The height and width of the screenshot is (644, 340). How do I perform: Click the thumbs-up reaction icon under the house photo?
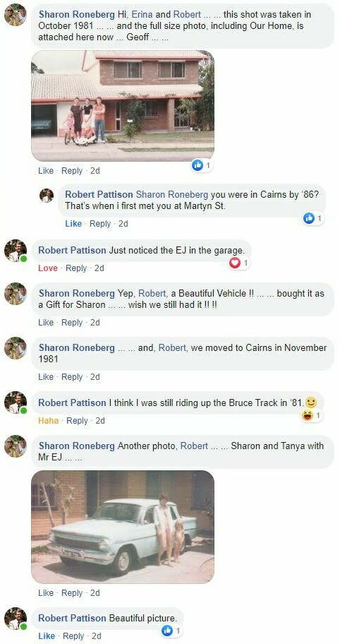click(198, 165)
